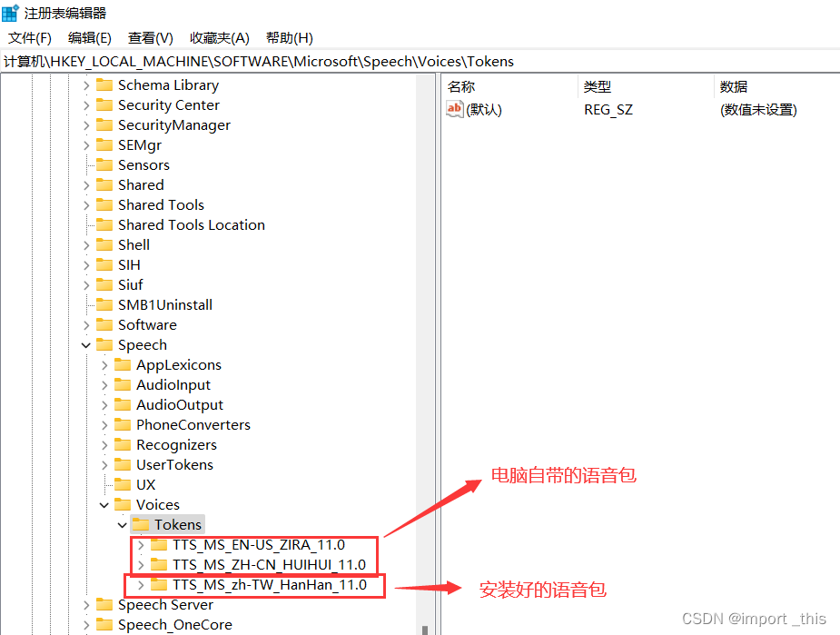The width and height of the screenshot is (840, 635).
Task: Expand the TTS_MS_EN-US_ZIRA_11.0 key
Action: 141,545
